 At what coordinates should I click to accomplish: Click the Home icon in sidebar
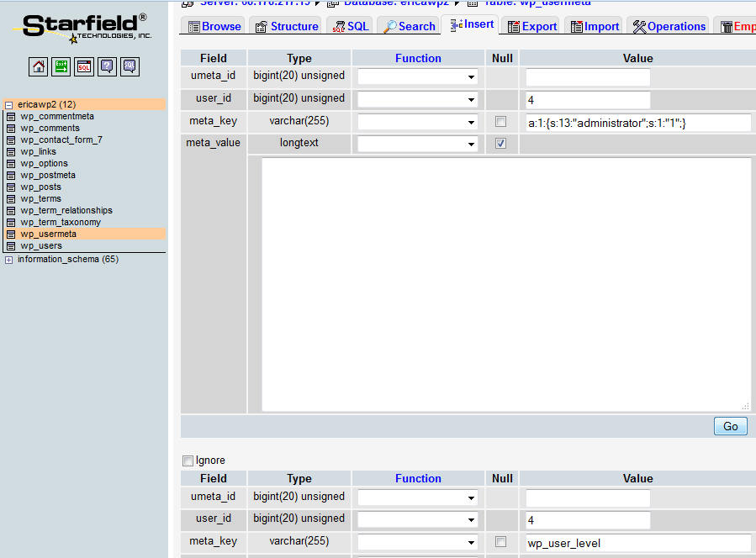(39, 67)
